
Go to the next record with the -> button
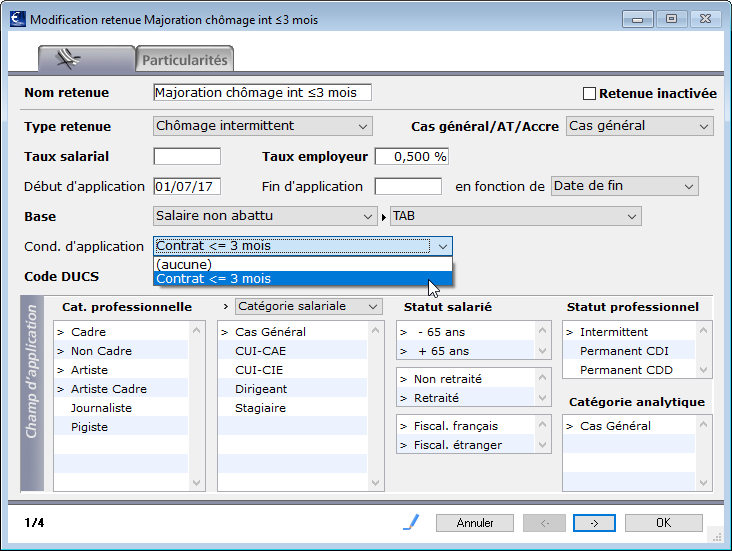coord(594,523)
